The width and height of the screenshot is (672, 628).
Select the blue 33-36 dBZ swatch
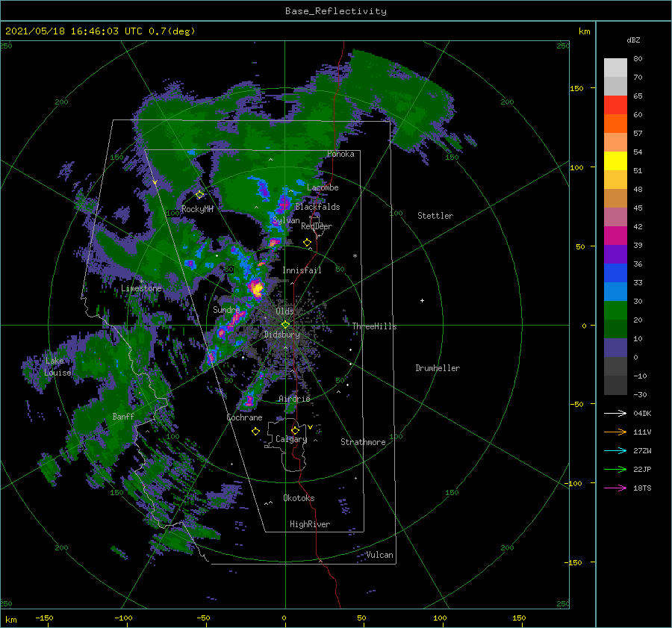(615, 273)
